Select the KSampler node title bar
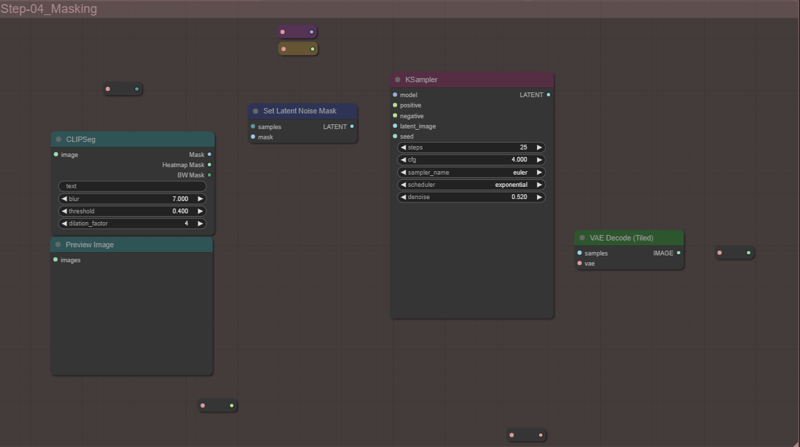The width and height of the screenshot is (800, 447). [x=472, y=80]
